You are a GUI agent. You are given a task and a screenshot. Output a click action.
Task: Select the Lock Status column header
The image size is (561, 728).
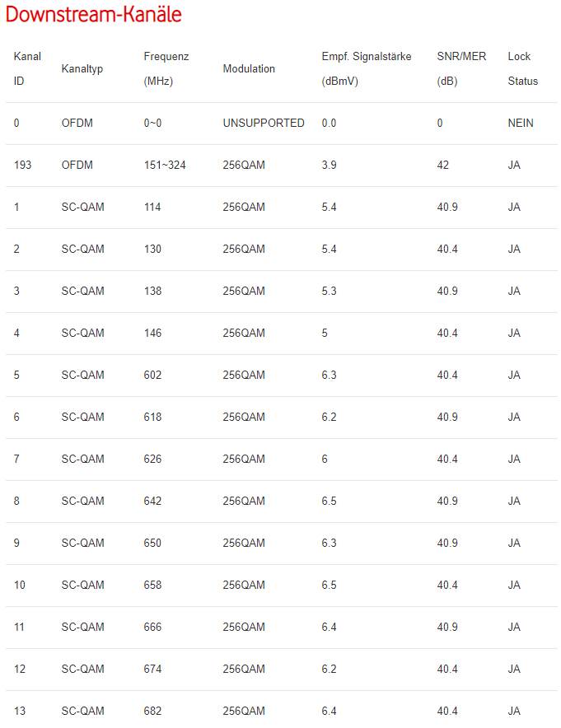tap(522, 68)
